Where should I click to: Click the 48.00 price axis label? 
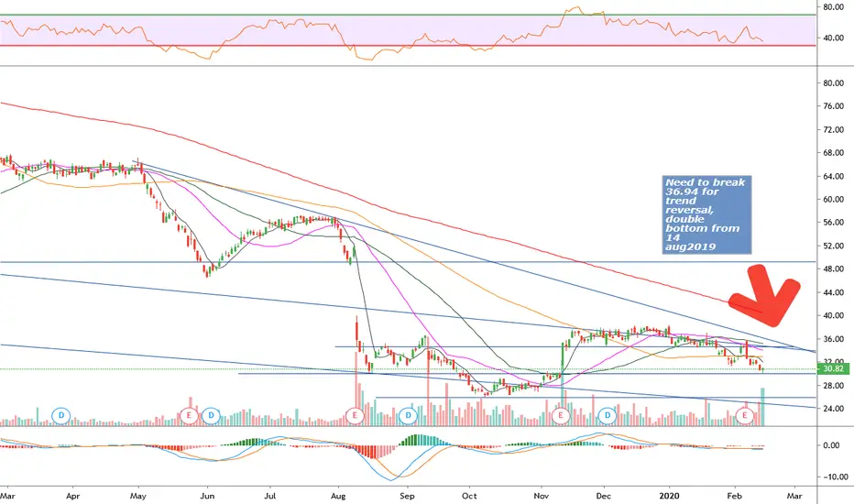click(x=833, y=269)
